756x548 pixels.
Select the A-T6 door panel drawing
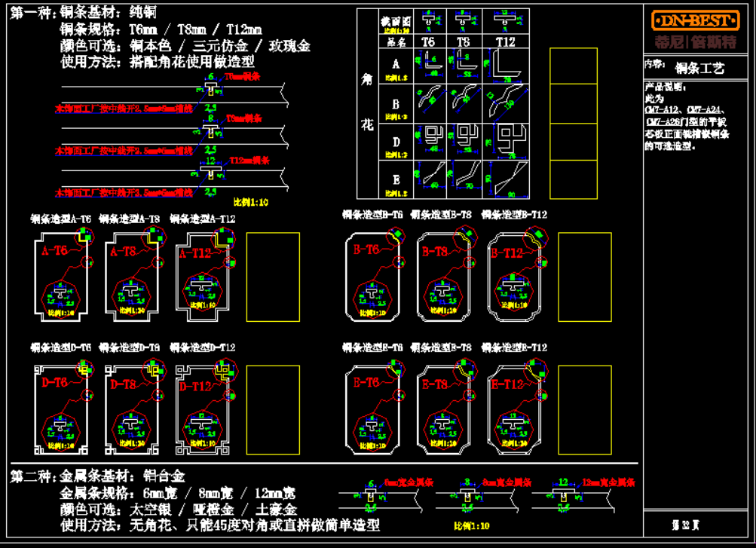[60, 276]
